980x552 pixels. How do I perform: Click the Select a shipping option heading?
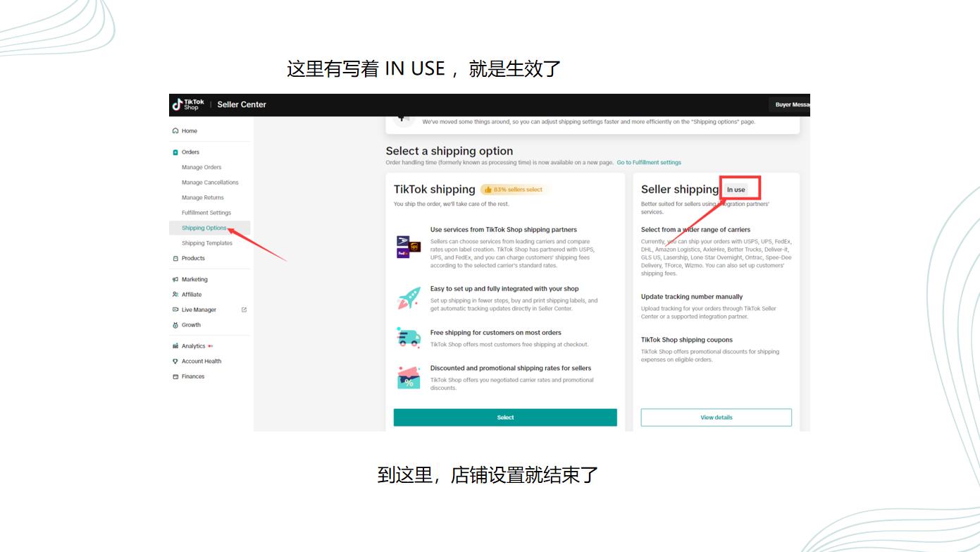(449, 151)
